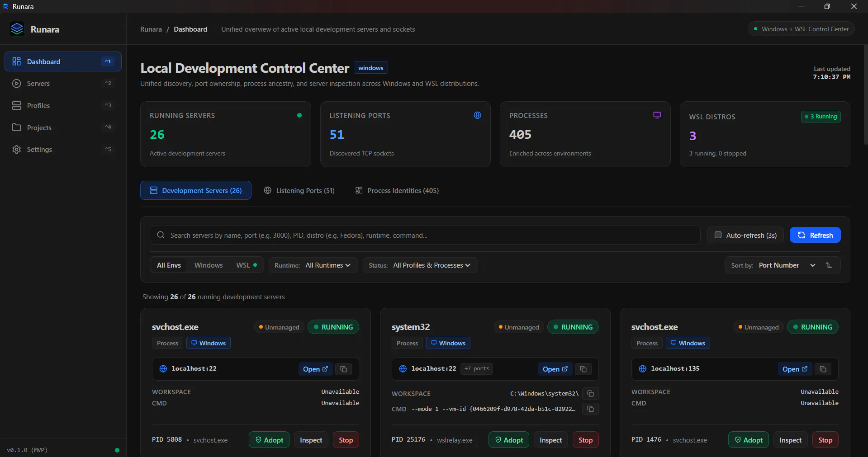868x457 pixels.
Task: Click the Runara breadcrumb link
Action: tap(151, 29)
